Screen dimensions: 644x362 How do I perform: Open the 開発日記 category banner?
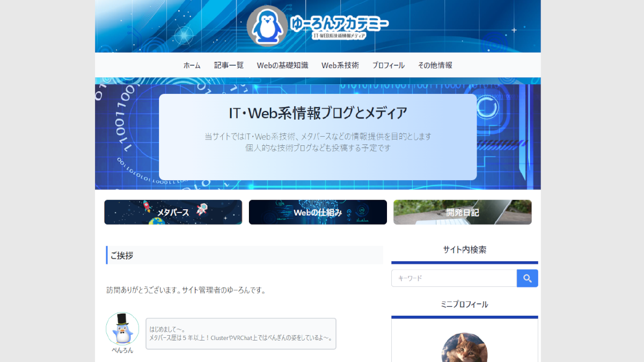463,212
